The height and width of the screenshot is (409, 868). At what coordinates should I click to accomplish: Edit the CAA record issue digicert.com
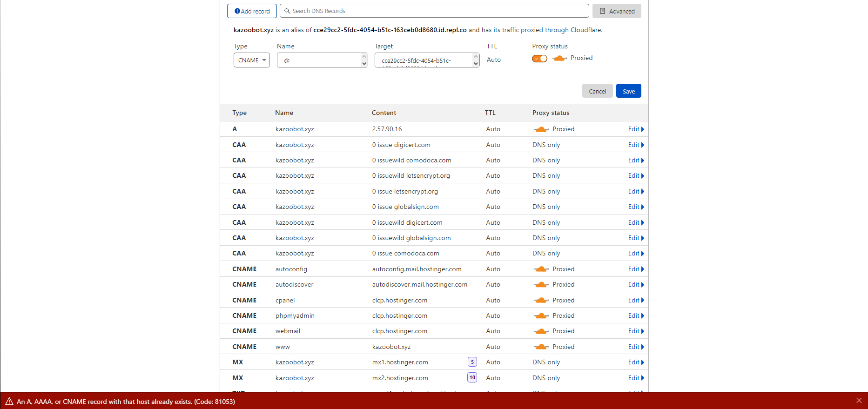click(x=636, y=145)
